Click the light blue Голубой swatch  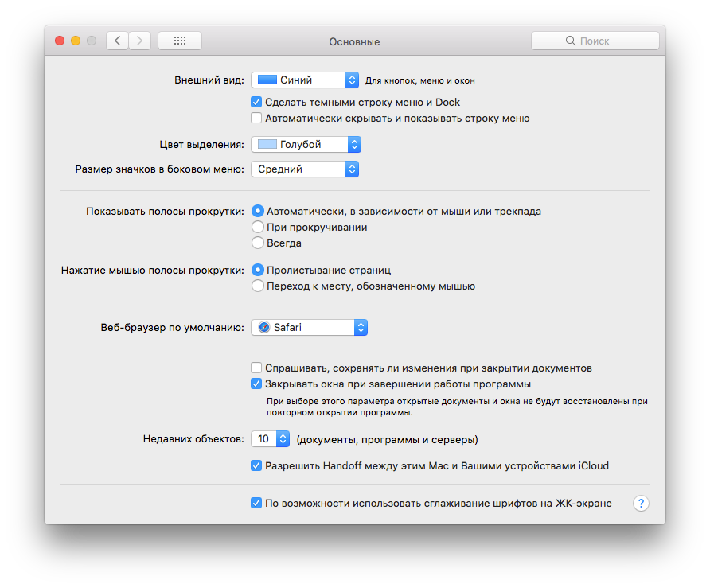click(267, 144)
